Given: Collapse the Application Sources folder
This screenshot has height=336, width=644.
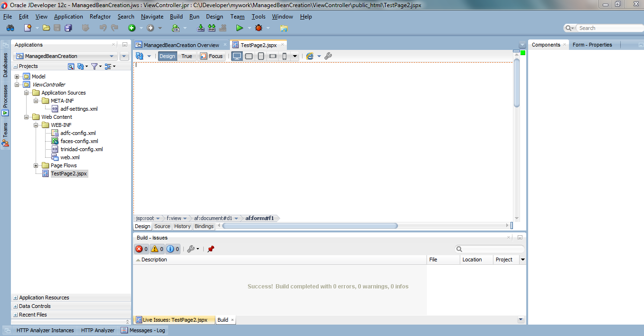Looking at the screenshot, I should tap(27, 93).
